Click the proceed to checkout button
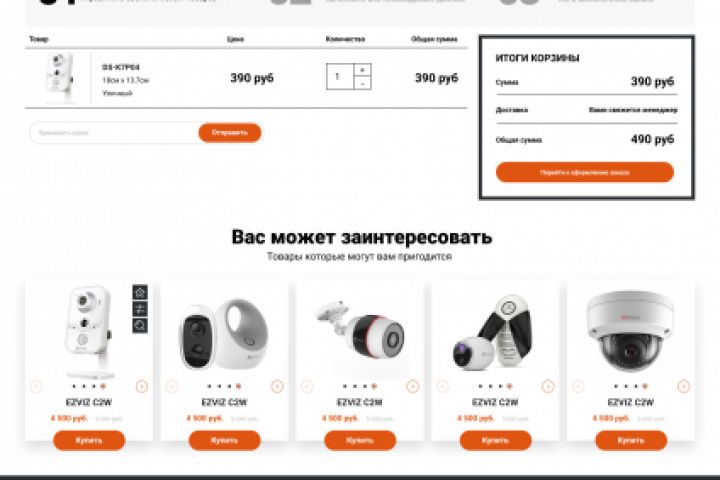The width and height of the screenshot is (720, 480). (x=585, y=172)
